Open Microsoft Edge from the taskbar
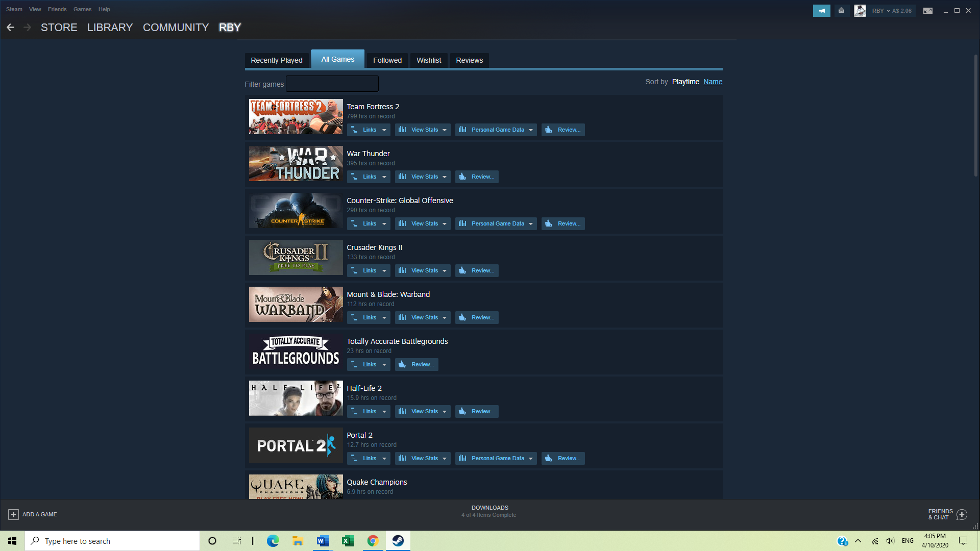 pyautogui.click(x=273, y=541)
